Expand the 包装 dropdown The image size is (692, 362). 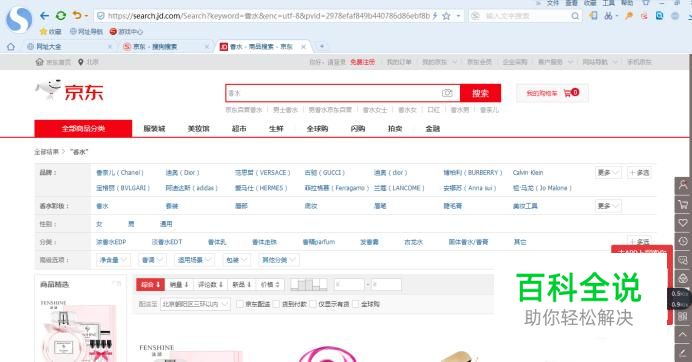[236, 260]
